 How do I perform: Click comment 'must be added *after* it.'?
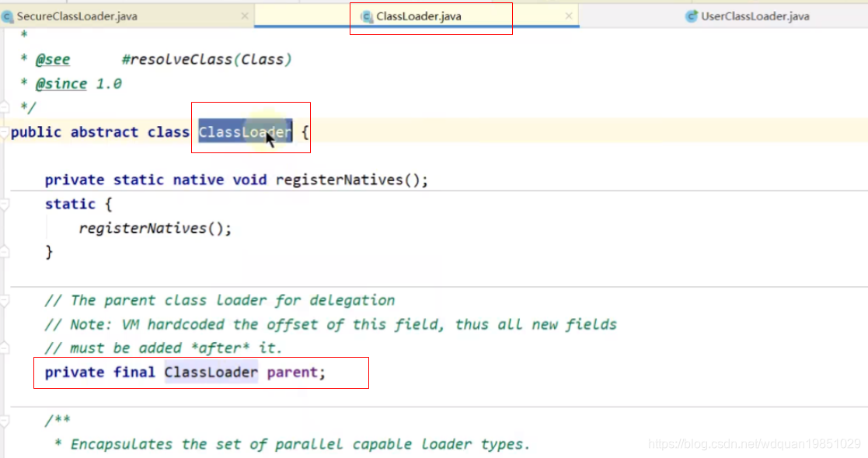[164, 348]
